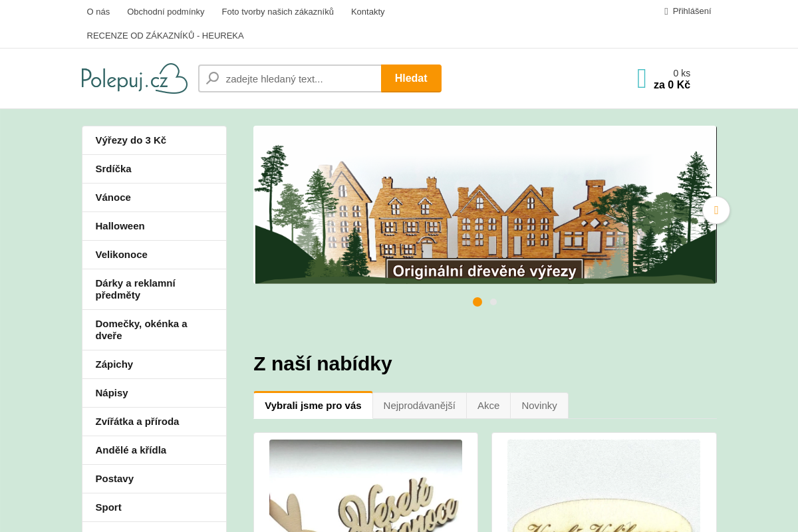Open the shopping cart icon
This screenshot has width=798, height=532.
pos(642,78)
